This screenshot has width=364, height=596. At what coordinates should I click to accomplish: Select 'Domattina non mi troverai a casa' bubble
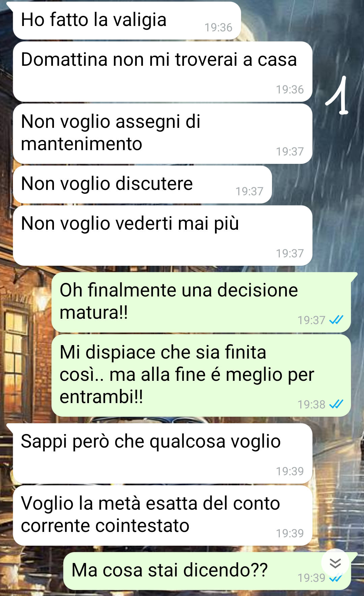pos(162,72)
